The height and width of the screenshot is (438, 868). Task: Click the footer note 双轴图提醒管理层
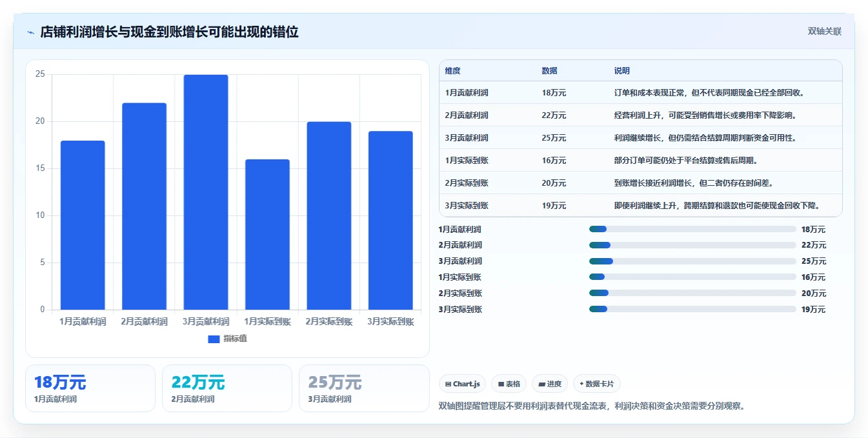(x=592, y=406)
